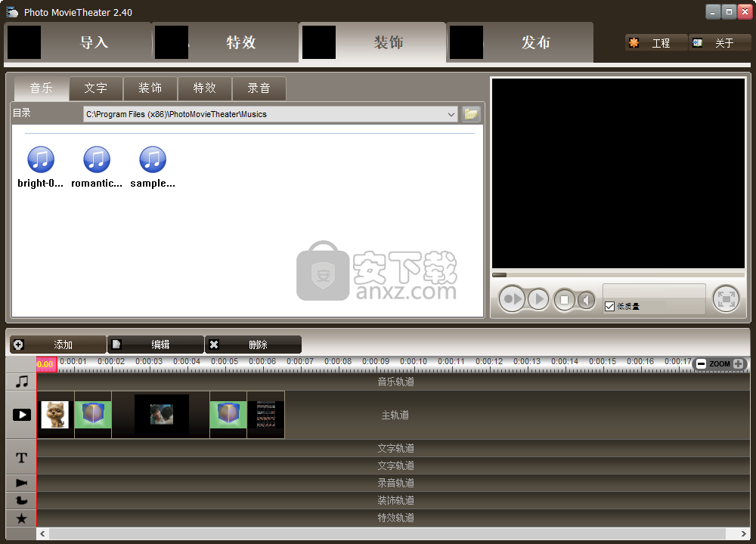Click the timeline scrollbar left arrow

[43, 534]
